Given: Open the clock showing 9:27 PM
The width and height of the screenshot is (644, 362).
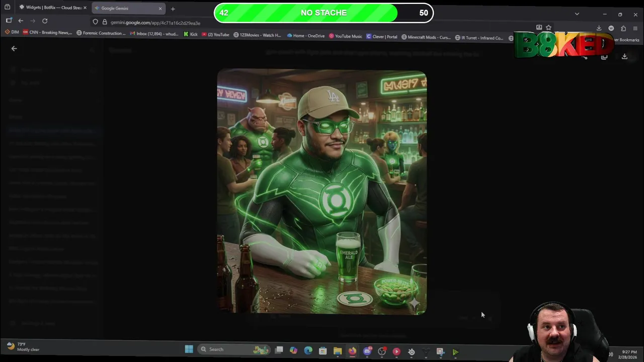Looking at the screenshot, I should (629, 354).
